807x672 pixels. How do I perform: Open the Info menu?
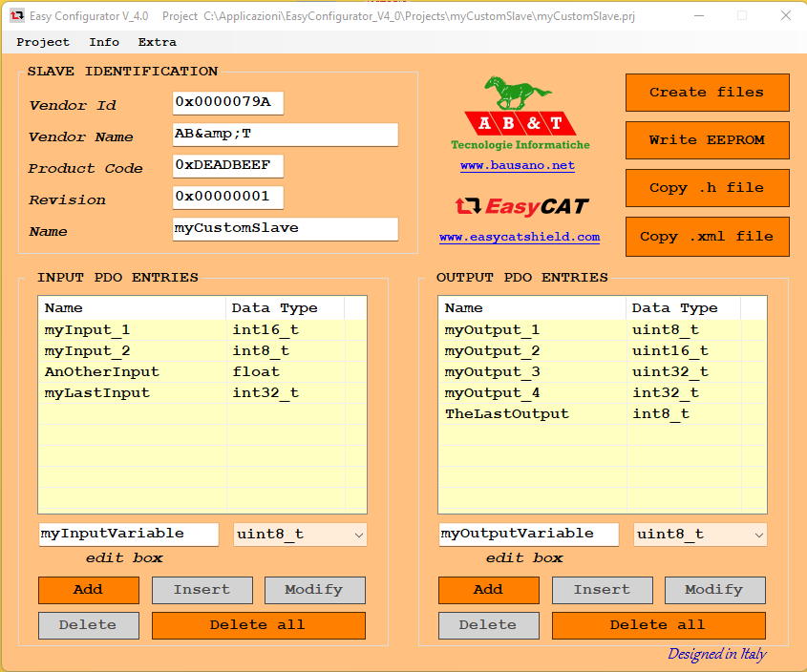pos(104,42)
